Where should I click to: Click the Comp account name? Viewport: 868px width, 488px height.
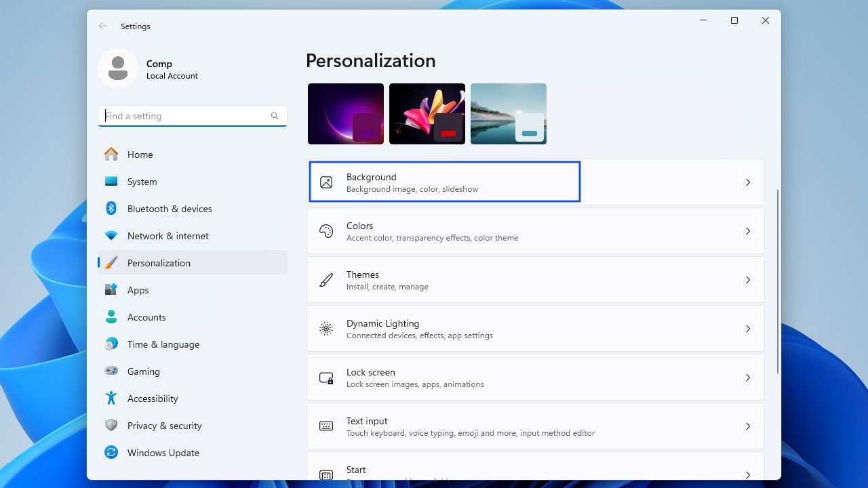(159, 64)
